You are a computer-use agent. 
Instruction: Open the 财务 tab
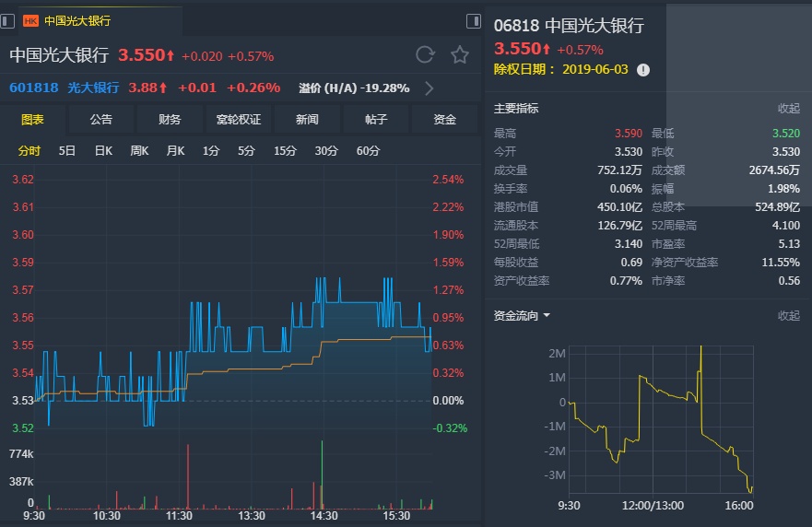pyautogui.click(x=170, y=120)
